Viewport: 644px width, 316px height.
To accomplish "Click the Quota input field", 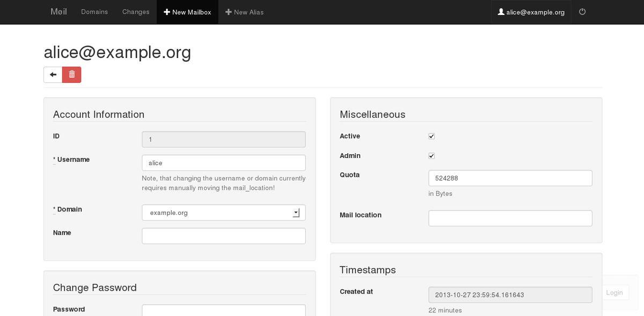I will coord(510,178).
